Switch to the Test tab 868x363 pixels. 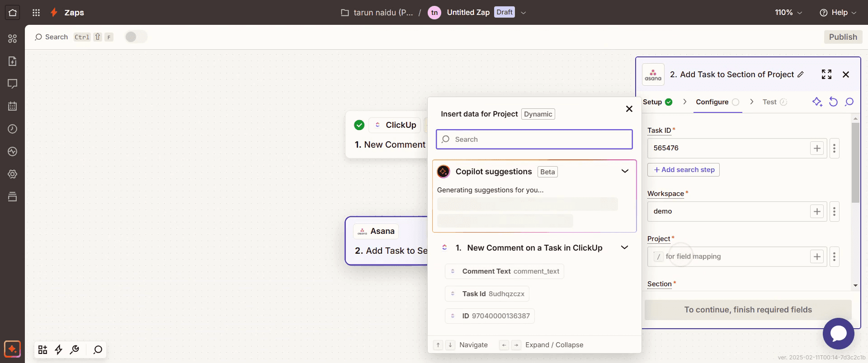tap(774, 102)
